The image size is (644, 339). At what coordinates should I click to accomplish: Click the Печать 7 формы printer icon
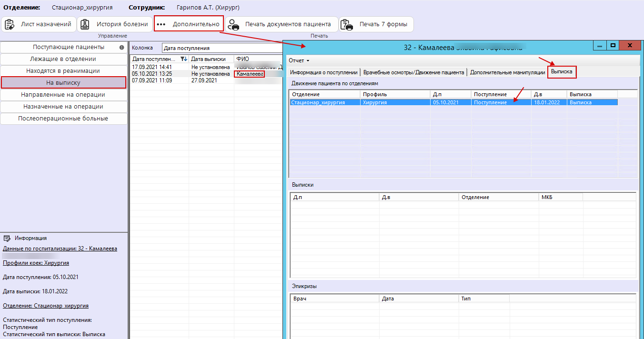pos(347,25)
